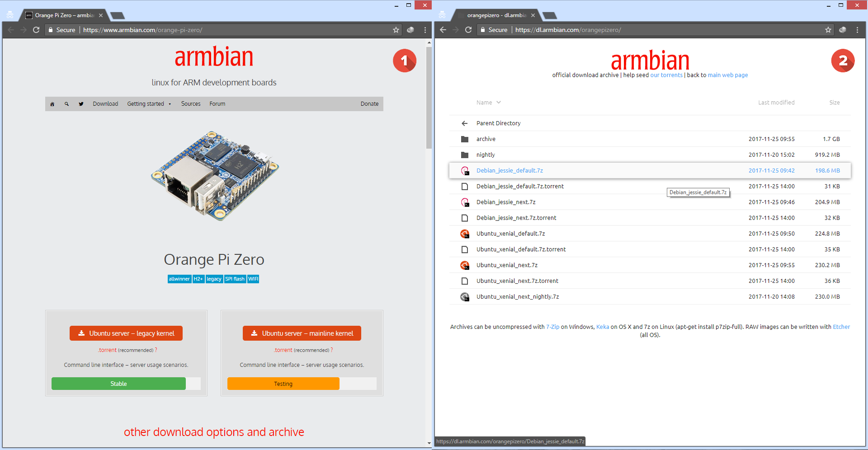Go back in the right browser window
The height and width of the screenshot is (450, 868).
coord(443,30)
